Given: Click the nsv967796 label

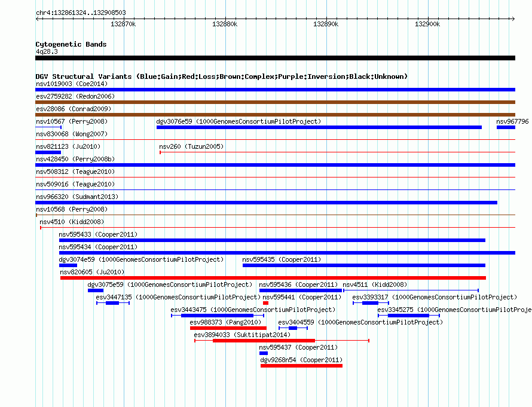Looking at the screenshot, I should click(512, 121).
